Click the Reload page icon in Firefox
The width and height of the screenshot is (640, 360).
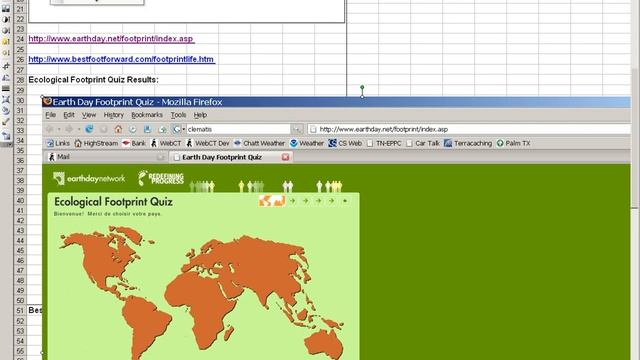pyautogui.click(x=89, y=129)
